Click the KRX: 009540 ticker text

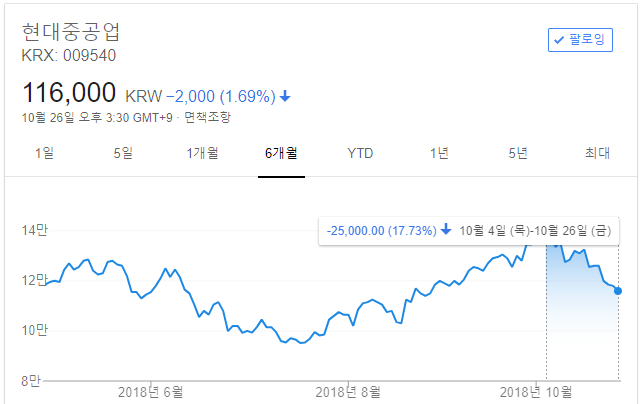69,55
